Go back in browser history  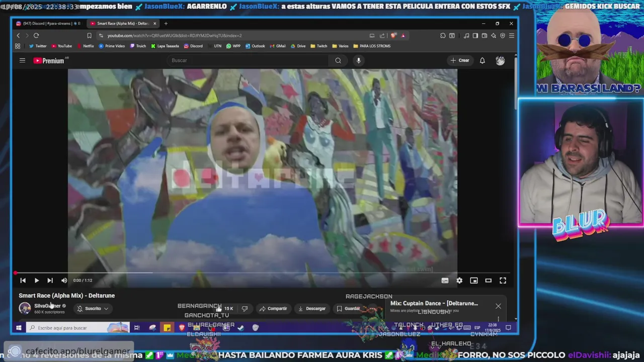(x=18, y=36)
